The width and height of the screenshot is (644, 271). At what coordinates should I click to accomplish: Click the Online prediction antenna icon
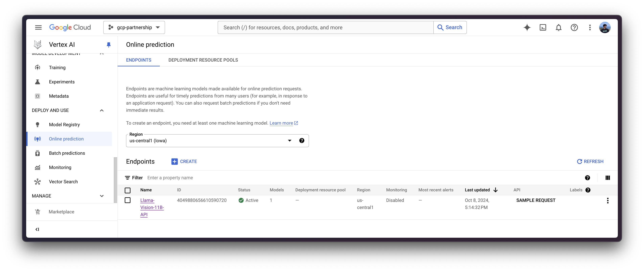(x=37, y=139)
